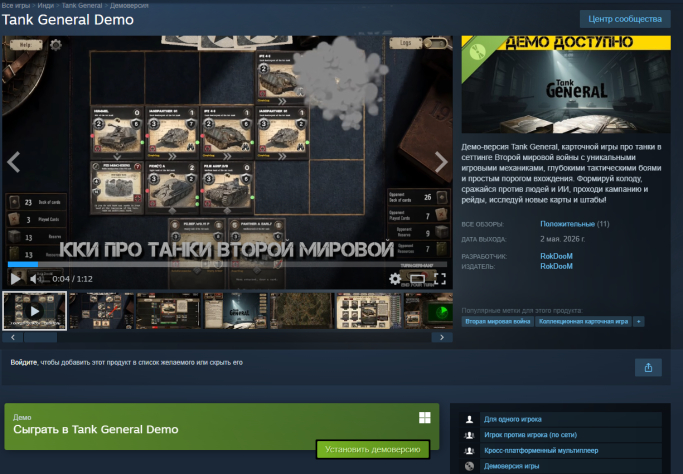Open Коллекционная карточная игра tag
Image resolution: width=683 pixels, height=474 pixels.
pyautogui.click(x=583, y=322)
